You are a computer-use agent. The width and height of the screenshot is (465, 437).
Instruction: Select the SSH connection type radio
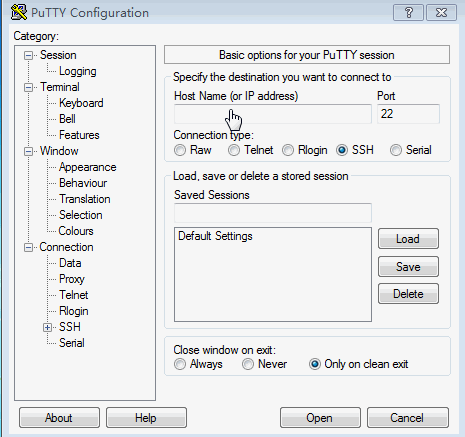point(342,150)
